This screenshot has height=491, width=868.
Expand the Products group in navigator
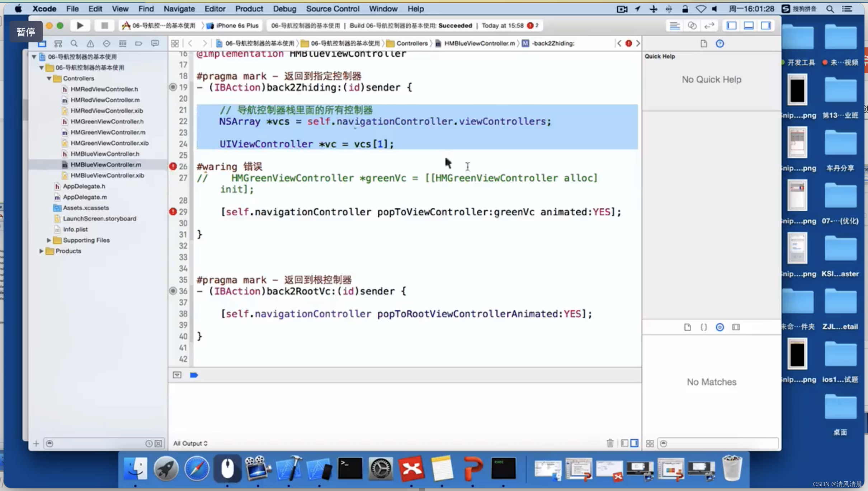pyautogui.click(x=41, y=251)
